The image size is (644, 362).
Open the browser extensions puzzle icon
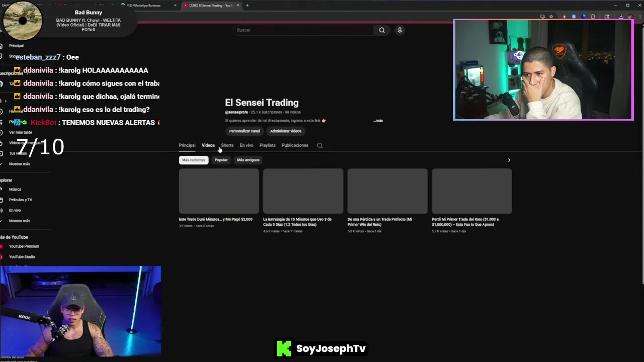click(x=593, y=17)
